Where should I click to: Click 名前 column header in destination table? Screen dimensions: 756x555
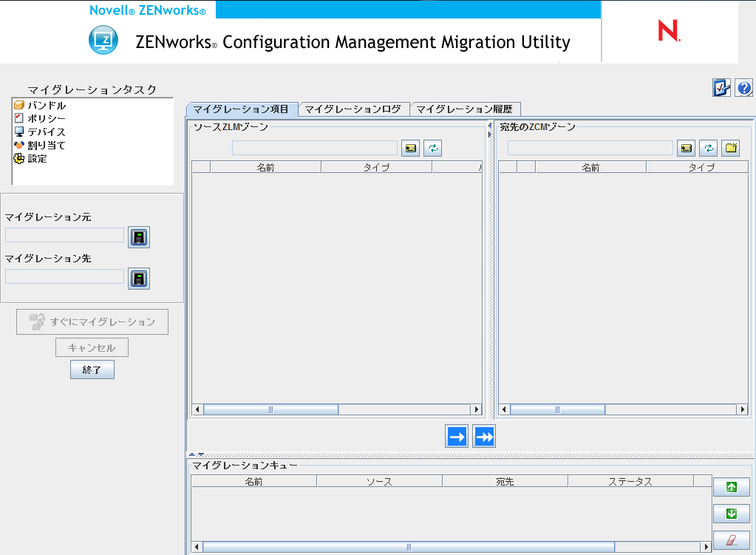(x=590, y=167)
